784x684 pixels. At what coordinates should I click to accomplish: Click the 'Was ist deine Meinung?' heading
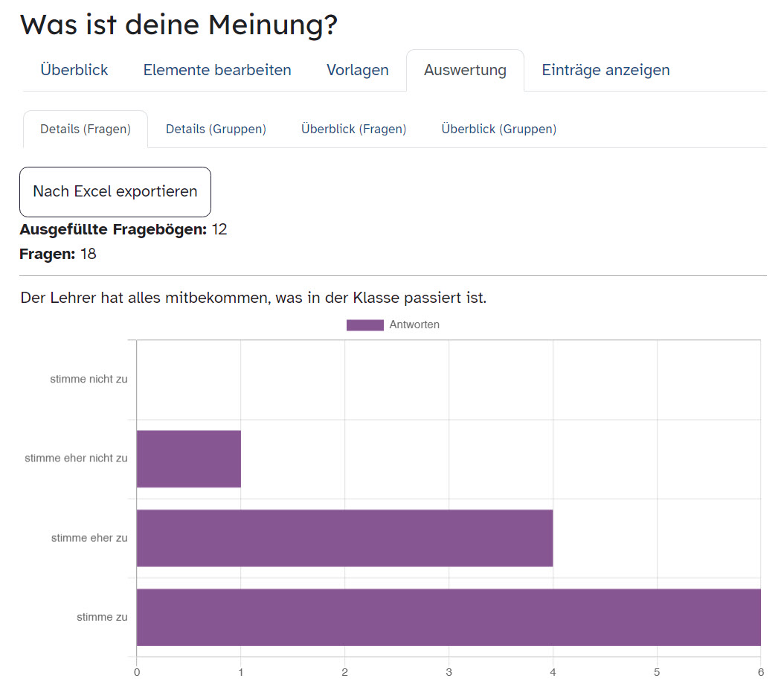pos(179,25)
